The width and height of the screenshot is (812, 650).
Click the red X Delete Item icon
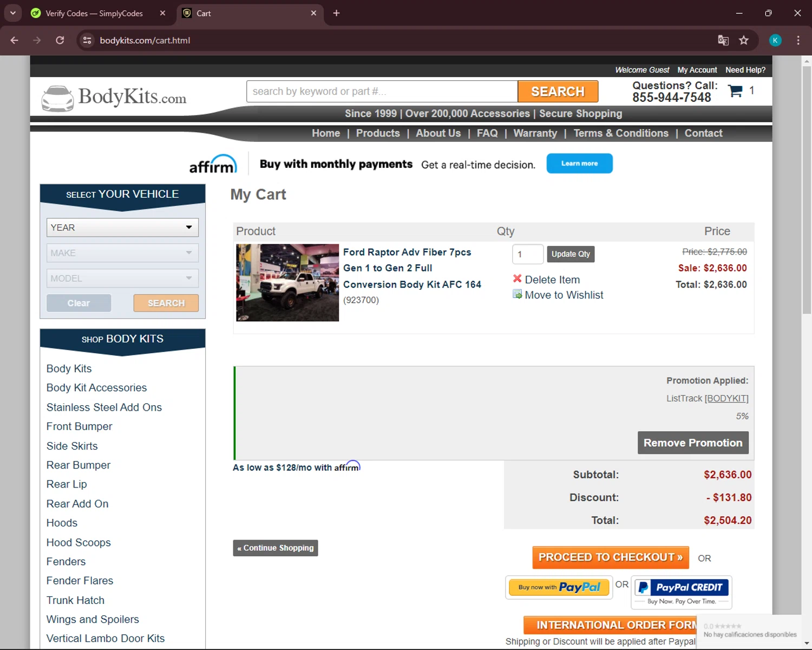click(x=518, y=279)
